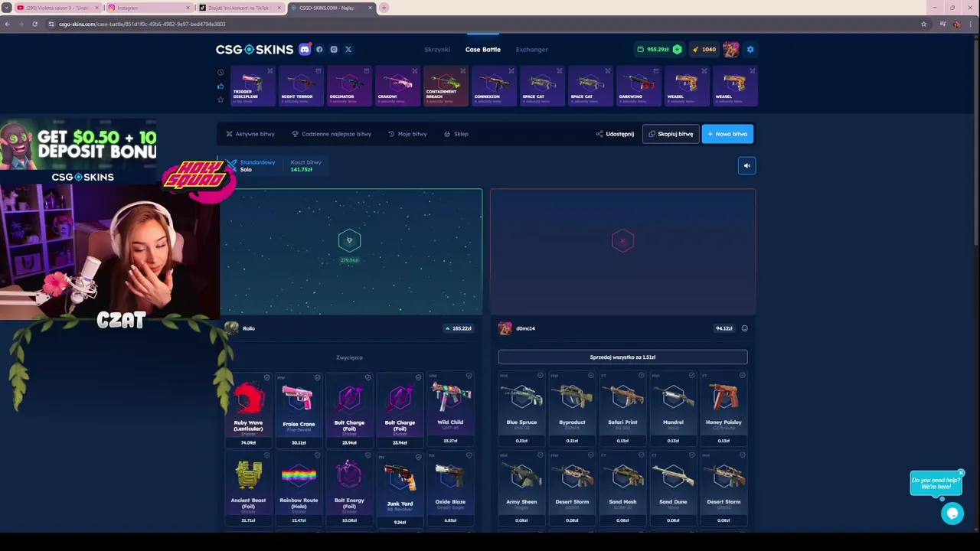
Task: Open the help chat bubble icon
Action: coord(952,514)
